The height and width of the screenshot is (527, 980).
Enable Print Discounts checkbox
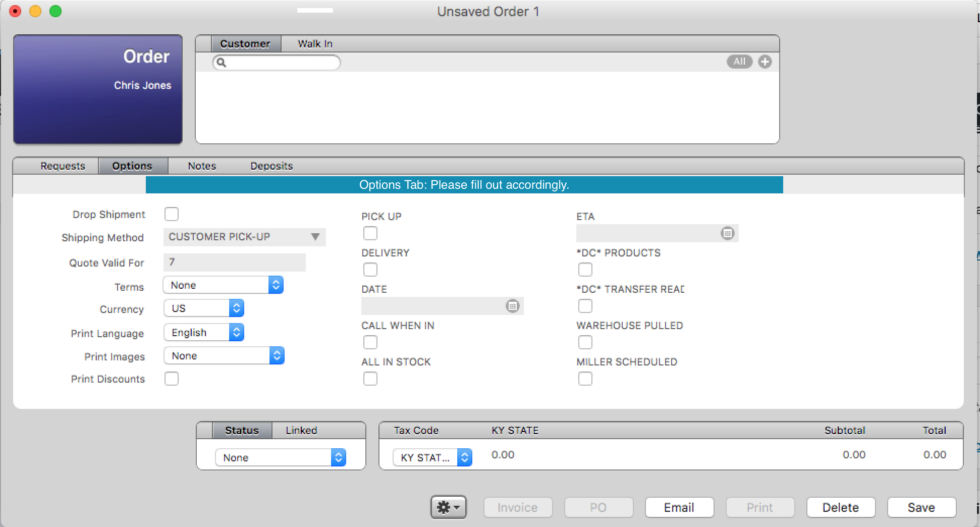[x=172, y=379]
